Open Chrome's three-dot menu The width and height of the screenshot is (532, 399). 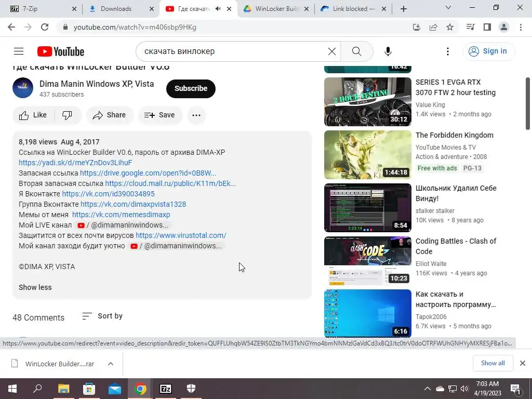point(521,27)
